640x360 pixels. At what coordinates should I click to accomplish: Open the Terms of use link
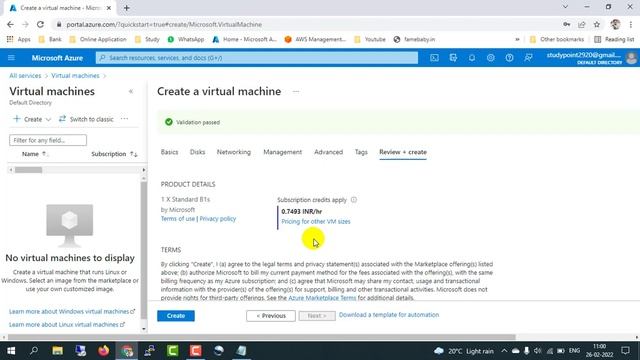pos(178,218)
